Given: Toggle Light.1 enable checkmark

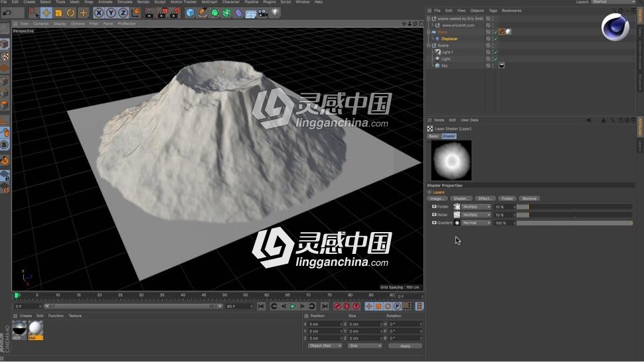Looking at the screenshot, I should coord(496,52).
